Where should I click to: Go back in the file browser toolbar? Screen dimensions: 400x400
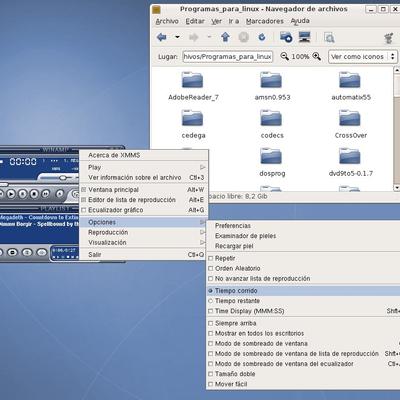pyautogui.click(x=162, y=37)
